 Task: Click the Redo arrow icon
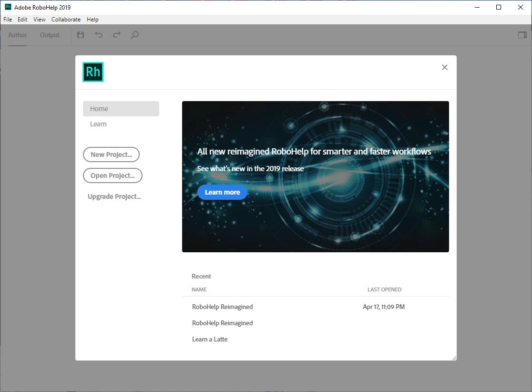117,35
